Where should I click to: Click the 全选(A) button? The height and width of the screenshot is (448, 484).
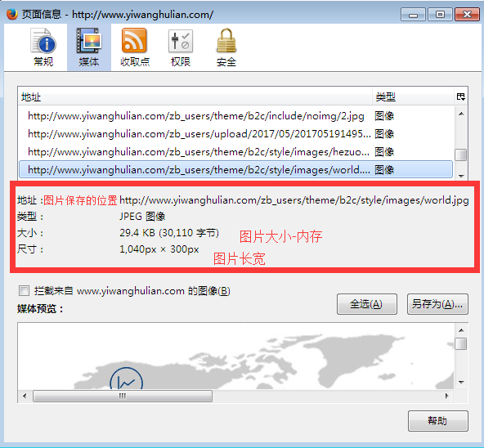[367, 304]
